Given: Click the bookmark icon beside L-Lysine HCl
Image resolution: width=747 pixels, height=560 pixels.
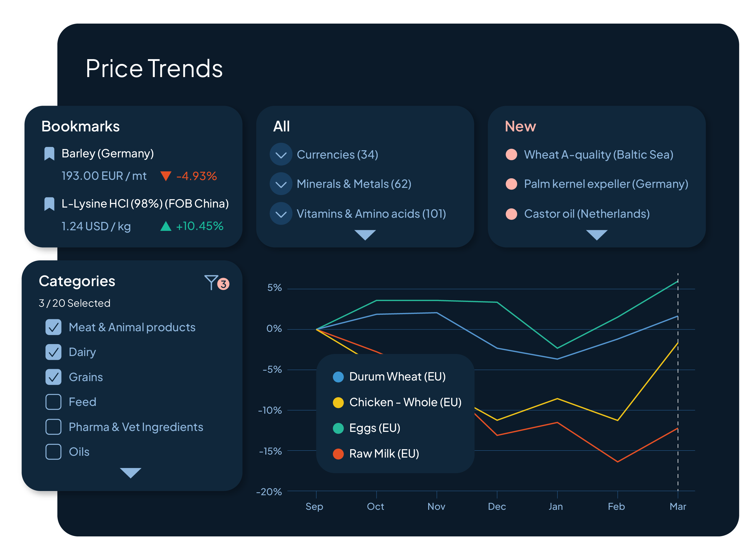Looking at the screenshot, I should click(x=49, y=204).
